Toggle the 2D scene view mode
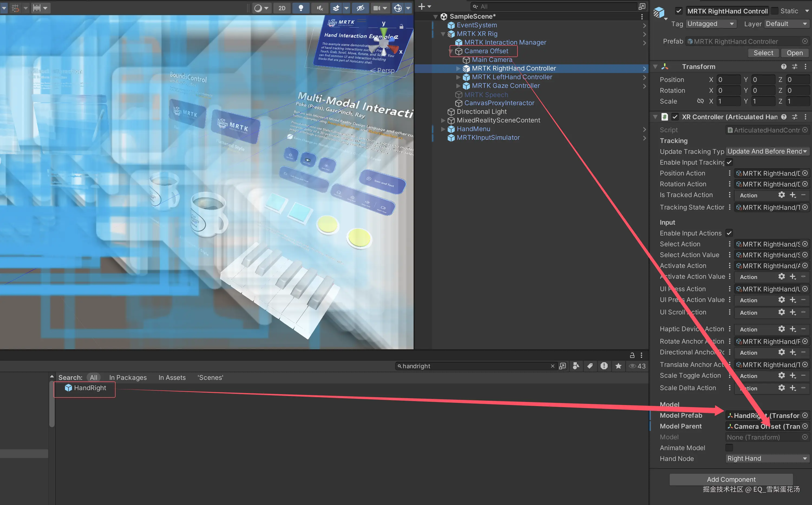Image resolution: width=812 pixels, height=505 pixels. pos(282,8)
